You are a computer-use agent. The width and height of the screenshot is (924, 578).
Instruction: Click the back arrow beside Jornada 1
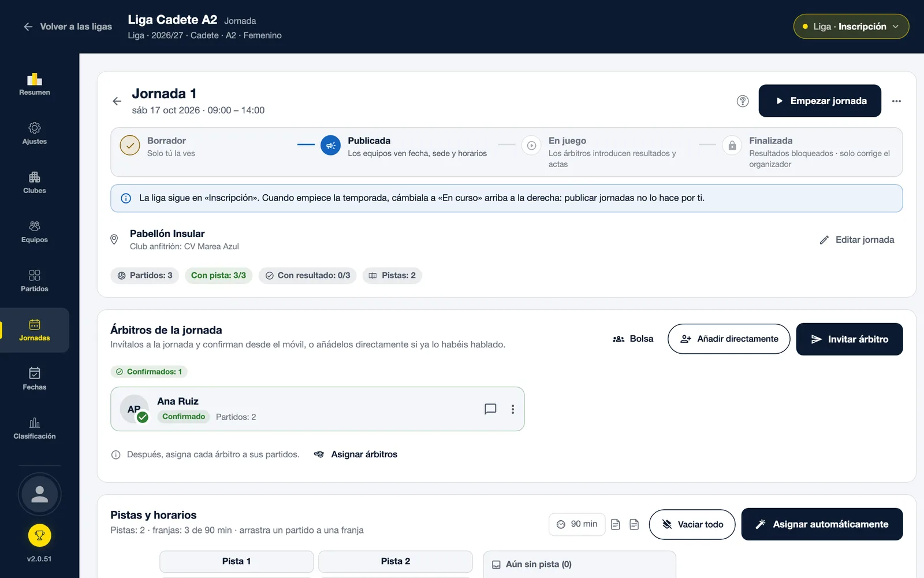(x=117, y=101)
